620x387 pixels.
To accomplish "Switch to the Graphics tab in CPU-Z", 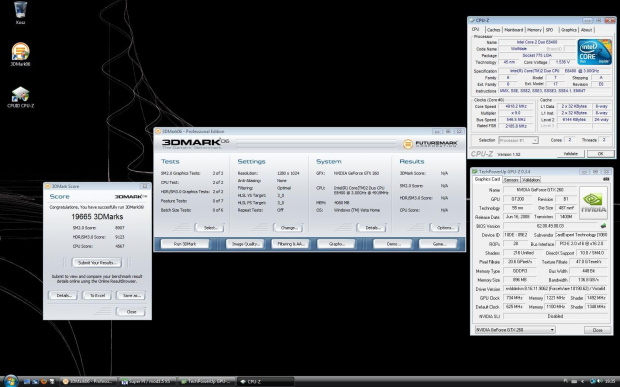I will point(569,30).
